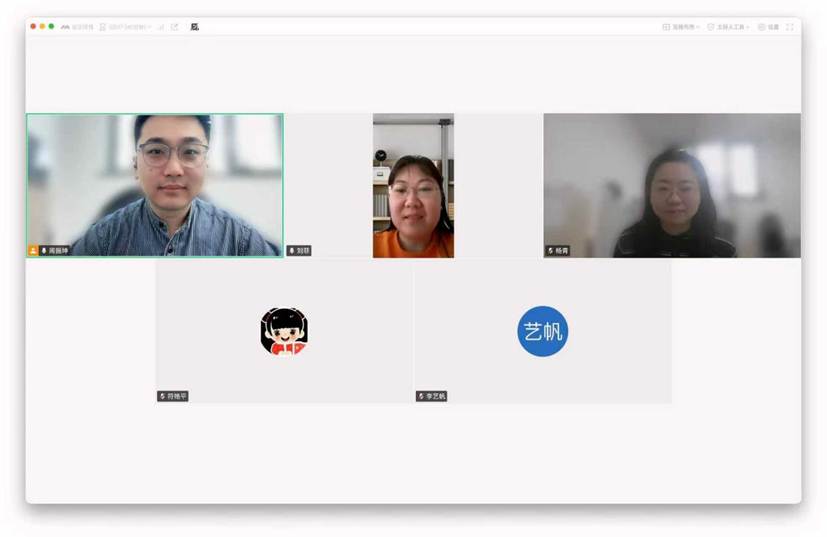Click the cartoon girl avatar of 符艳平
827x537 pixels.
coord(284,331)
